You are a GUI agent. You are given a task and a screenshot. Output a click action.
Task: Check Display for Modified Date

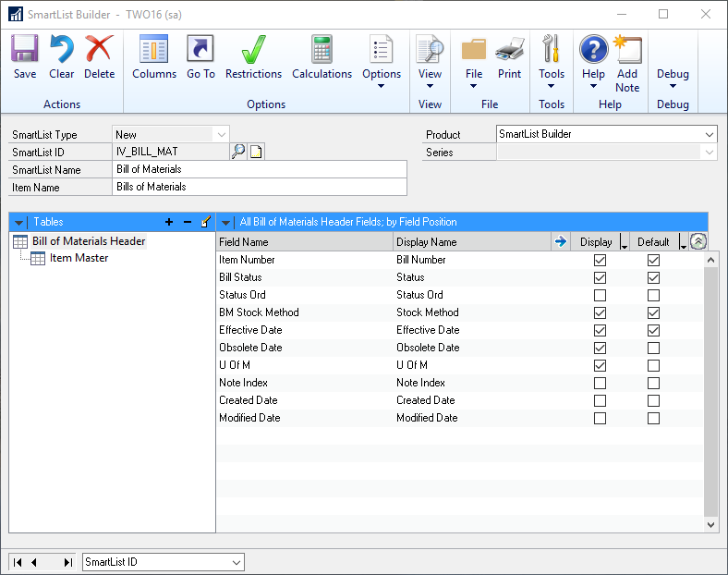tap(600, 419)
